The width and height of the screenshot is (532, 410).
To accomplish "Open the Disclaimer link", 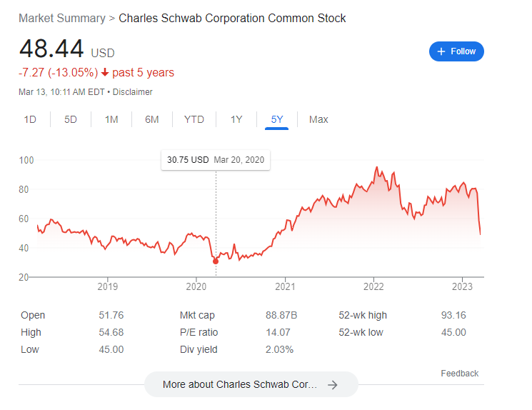I will pyautogui.click(x=132, y=92).
